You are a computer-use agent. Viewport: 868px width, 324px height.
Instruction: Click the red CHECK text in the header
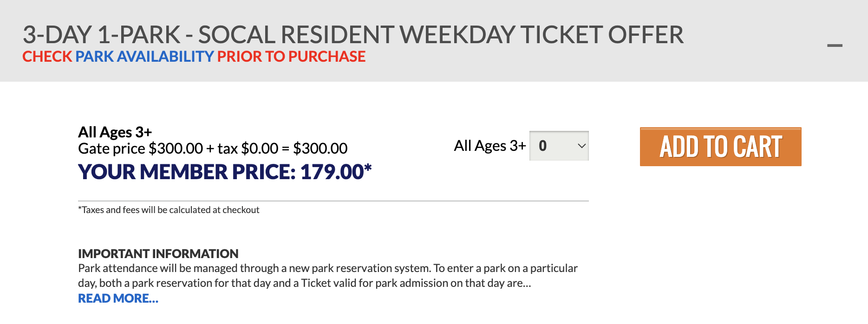click(x=47, y=57)
